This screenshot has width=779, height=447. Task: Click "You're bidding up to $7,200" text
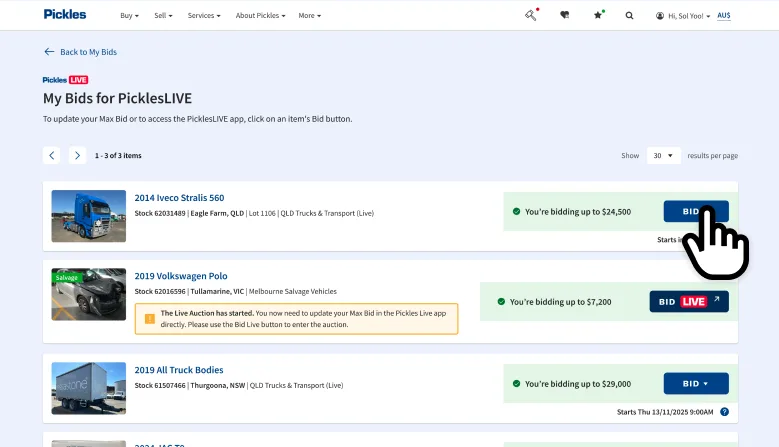click(560, 301)
